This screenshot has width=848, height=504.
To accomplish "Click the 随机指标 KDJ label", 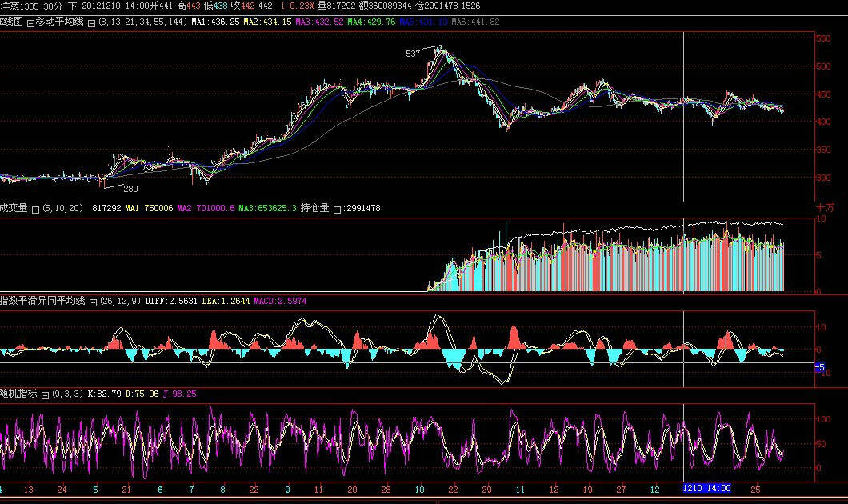I will pos(18,394).
